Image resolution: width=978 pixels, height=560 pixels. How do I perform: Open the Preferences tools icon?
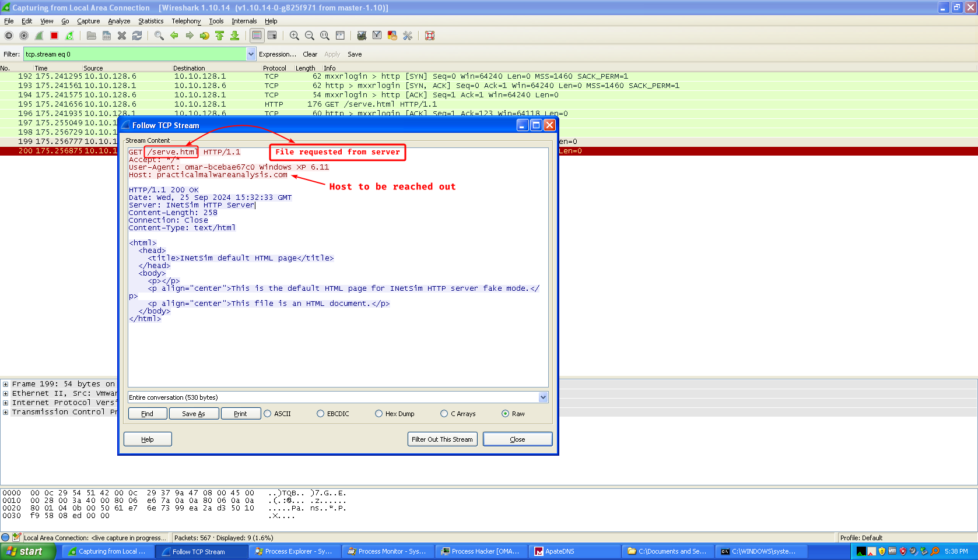pyautogui.click(x=408, y=36)
